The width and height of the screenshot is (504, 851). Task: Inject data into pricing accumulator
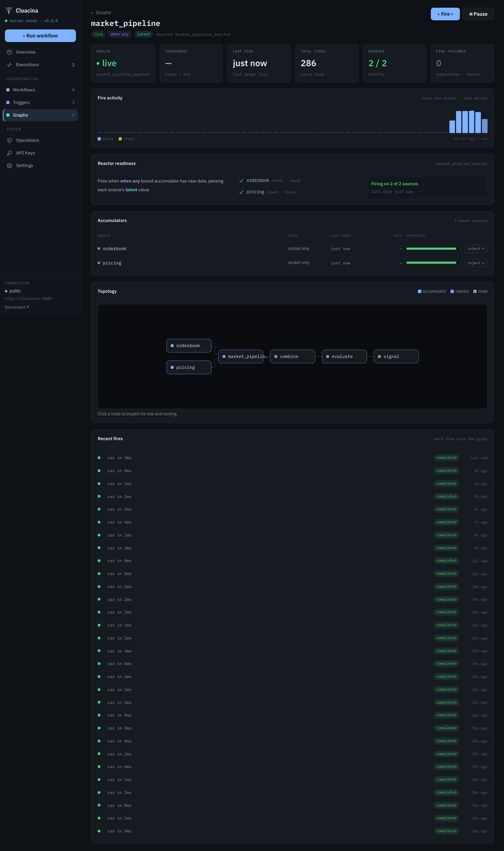[x=476, y=263]
